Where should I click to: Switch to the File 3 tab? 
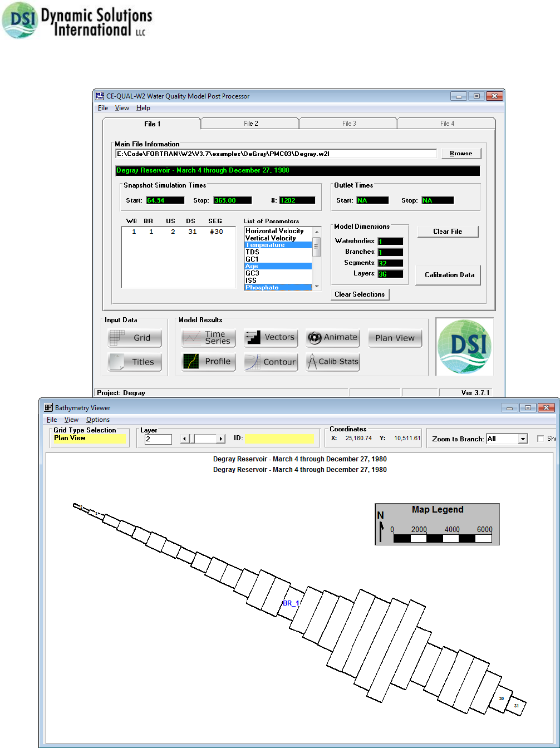[x=349, y=124]
